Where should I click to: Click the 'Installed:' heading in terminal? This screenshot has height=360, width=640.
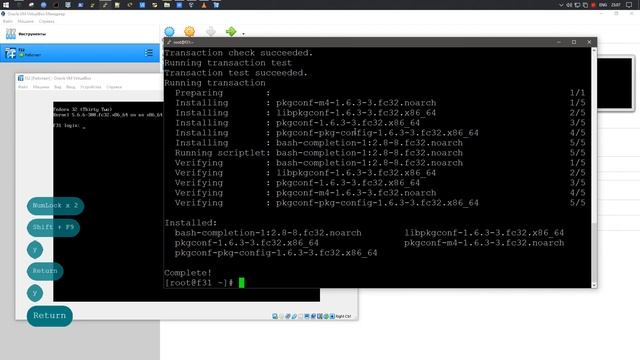(x=191, y=223)
